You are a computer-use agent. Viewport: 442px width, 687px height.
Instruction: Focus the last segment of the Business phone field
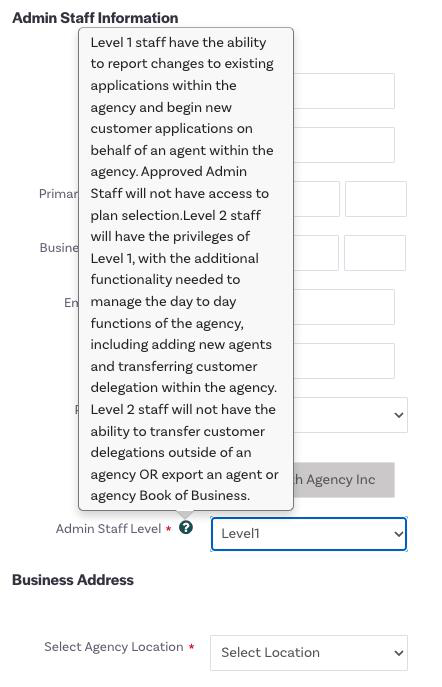click(375, 253)
